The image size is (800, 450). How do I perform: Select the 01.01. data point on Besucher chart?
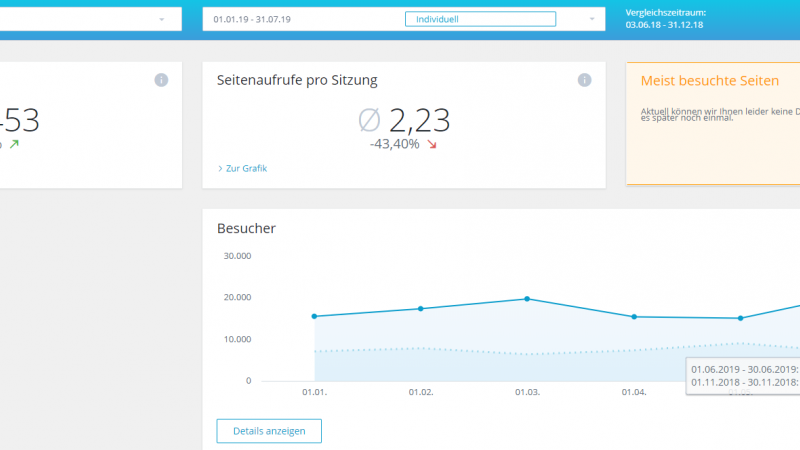314,316
